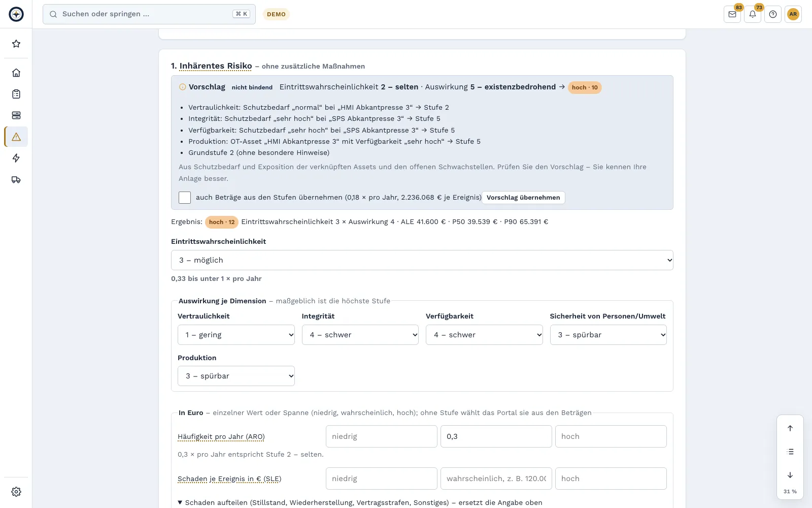Viewport: 812px width, 508px height.
Task: Click the '31 %' scroll progress indicator
Action: click(790, 491)
